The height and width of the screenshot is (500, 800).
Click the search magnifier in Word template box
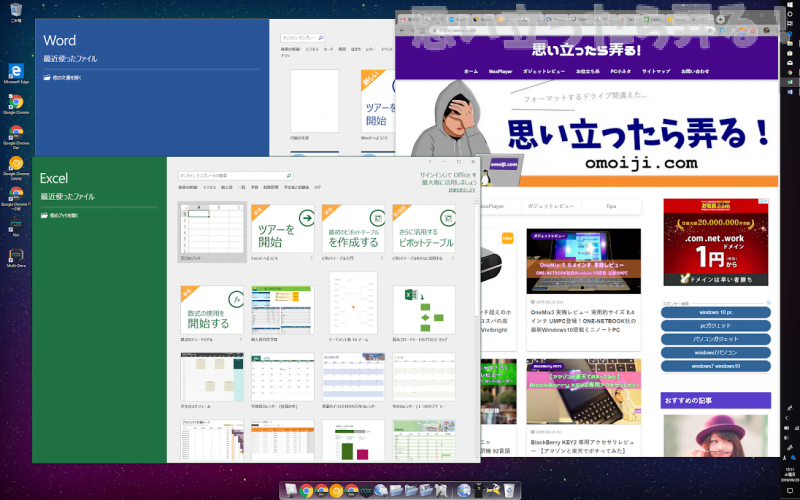(x=321, y=38)
